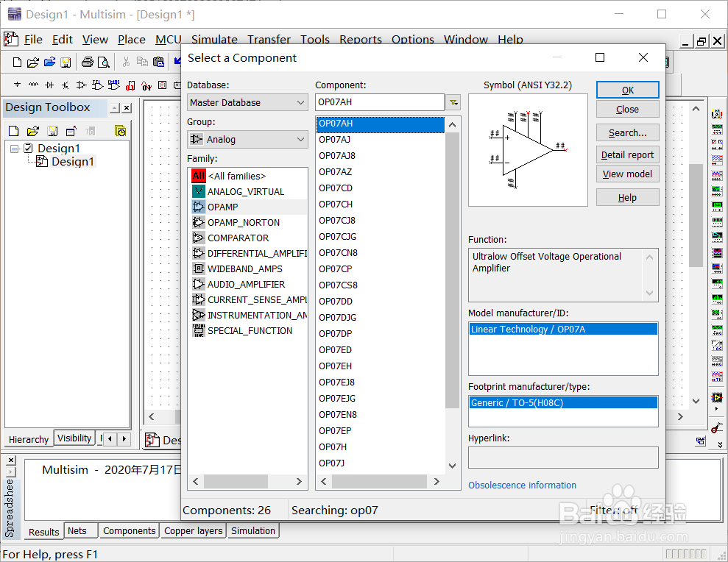
Task: Click the component filter icon button
Action: tap(453, 102)
